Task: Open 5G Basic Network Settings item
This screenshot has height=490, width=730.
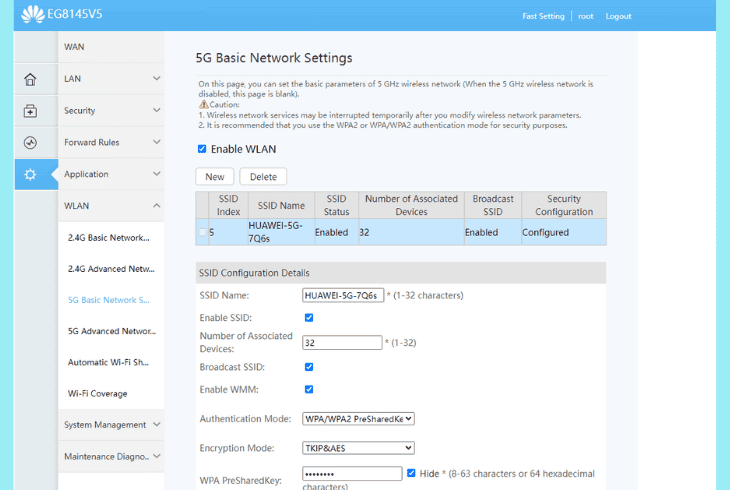Action: click(x=108, y=300)
